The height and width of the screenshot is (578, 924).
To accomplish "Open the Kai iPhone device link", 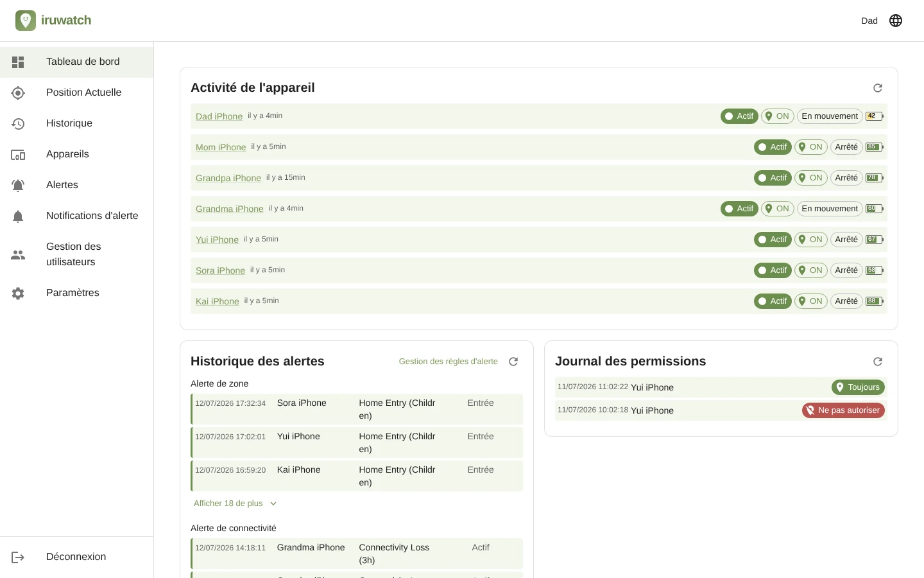I will tap(217, 301).
